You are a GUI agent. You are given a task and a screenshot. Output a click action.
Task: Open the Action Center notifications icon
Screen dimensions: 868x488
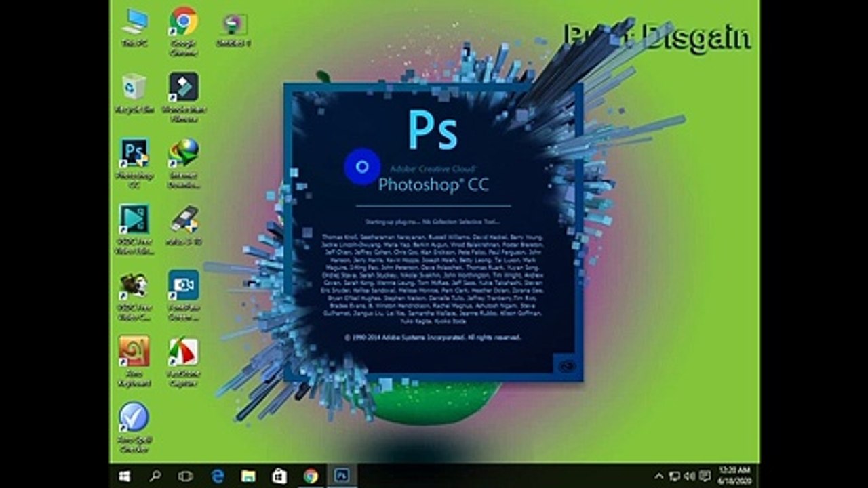click(705, 476)
